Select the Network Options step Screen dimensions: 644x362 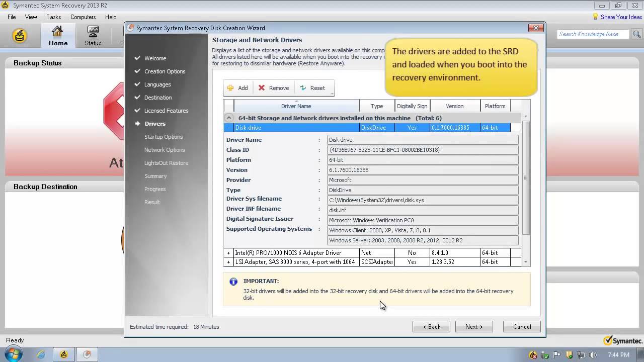click(x=165, y=150)
